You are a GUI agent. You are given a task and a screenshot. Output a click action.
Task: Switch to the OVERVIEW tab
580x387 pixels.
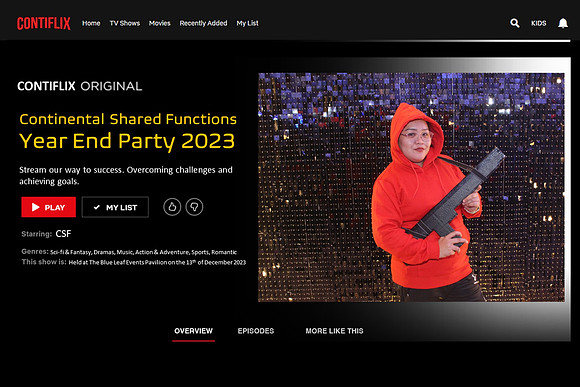[193, 331]
